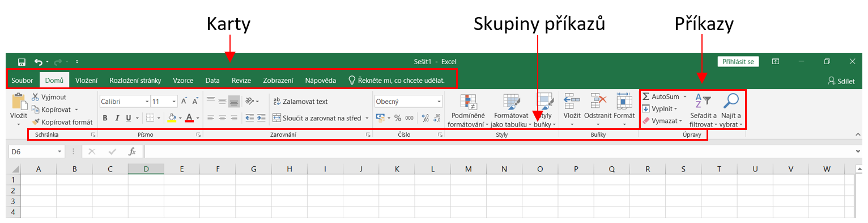This screenshot has width=868, height=223.
Task: Open Najít a vybrat menu
Action: 731,110
